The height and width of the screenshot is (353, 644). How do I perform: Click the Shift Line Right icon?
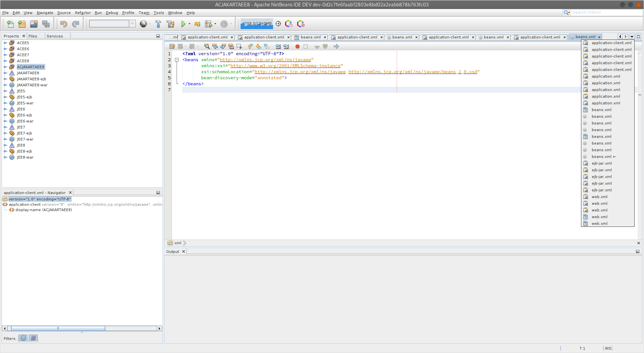pos(286,47)
